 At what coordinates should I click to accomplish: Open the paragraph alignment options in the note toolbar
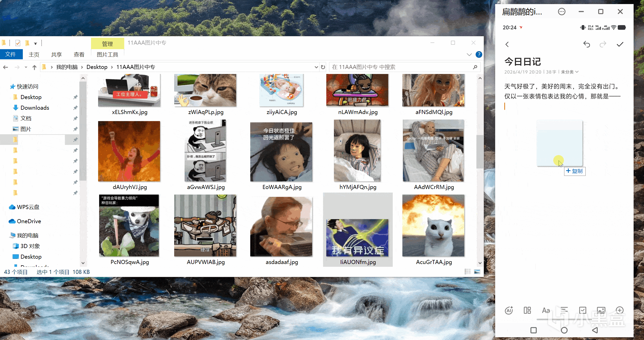click(564, 310)
